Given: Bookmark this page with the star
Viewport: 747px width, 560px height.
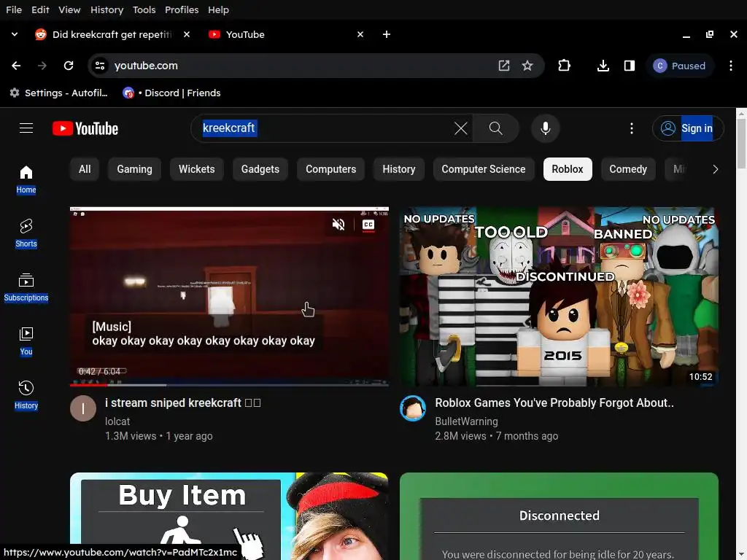Looking at the screenshot, I should pyautogui.click(x=527, y=66).
